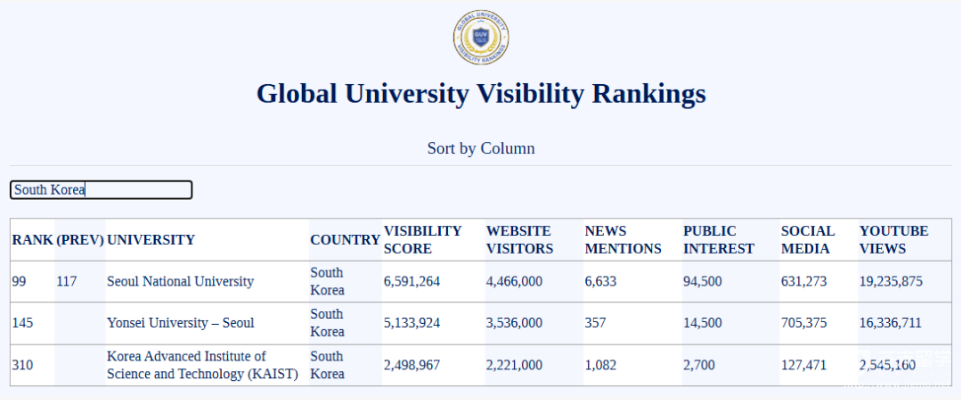Sort by Website Visitors column header
This screenshot has height=400, width=961.
[519, 240]
